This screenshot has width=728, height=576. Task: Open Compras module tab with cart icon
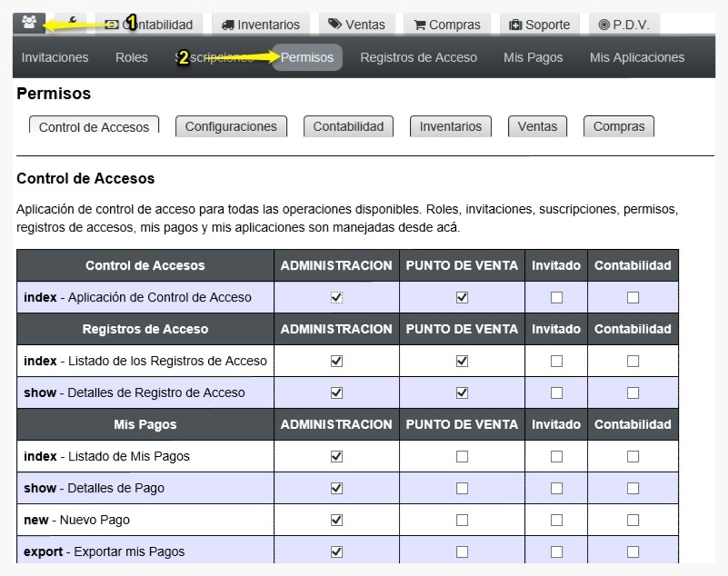point(447,25)
